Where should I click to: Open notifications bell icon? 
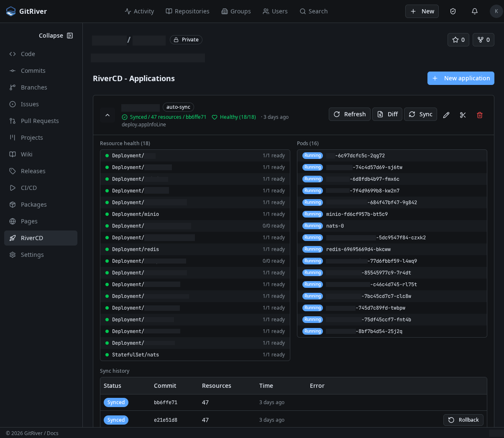click(x=475, y=11)
